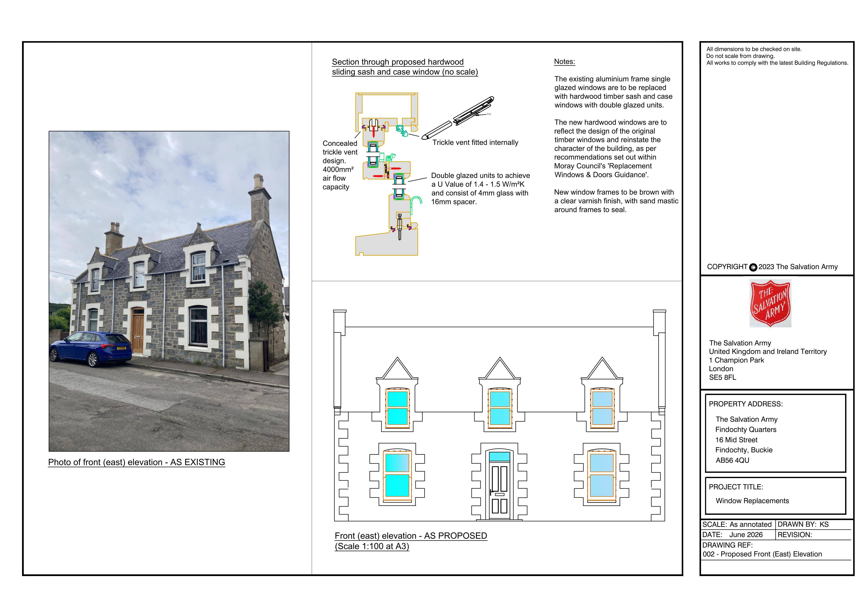
Task: Click '002 - Proposed Front (East) Elevation' reference
Action: (762, 554)
